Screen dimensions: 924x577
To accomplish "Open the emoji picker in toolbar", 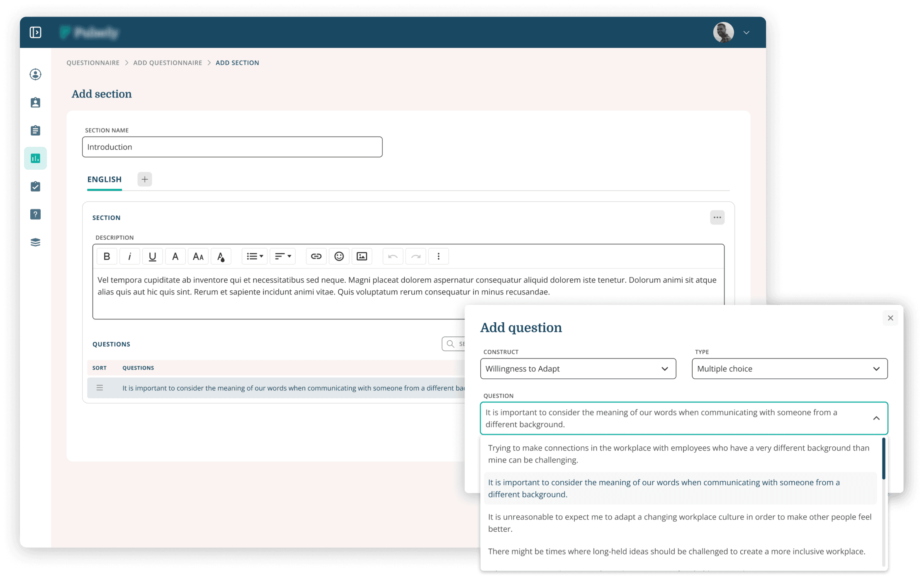I will click(x=339, y=256).
